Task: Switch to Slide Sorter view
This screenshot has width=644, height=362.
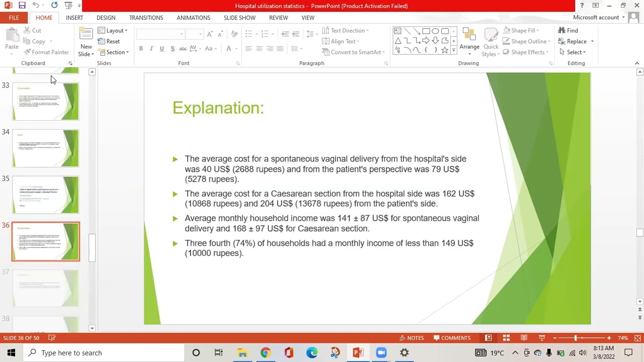Action: click(x=506, y=338)
